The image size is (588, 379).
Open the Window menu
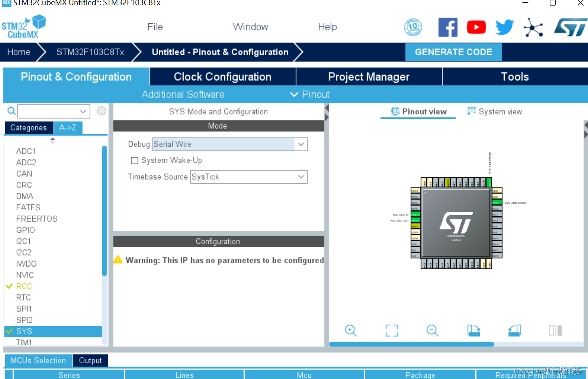(x=250, y=27)
